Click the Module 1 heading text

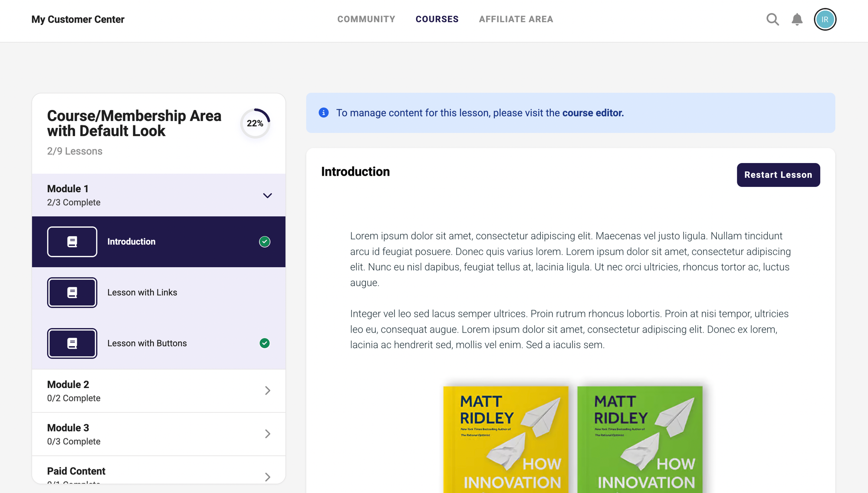[x=68, y=189]
